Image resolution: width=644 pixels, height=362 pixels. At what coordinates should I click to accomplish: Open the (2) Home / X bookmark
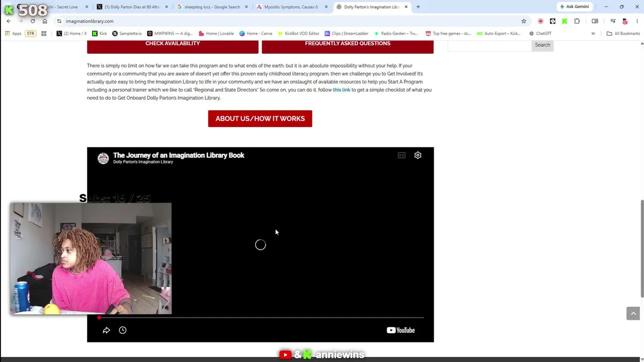click(71, 34)
